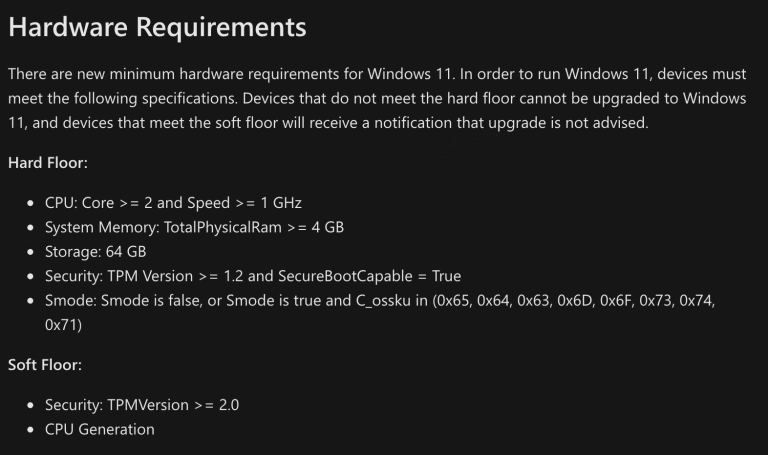Click the CPU Core and Speed line
Image resolution: width=768 pixels, height=455 pixels.
(x=173, y=203)
